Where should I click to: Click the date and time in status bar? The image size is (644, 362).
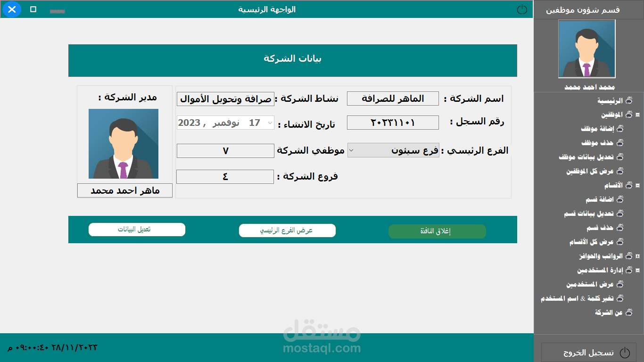point(52,348)
